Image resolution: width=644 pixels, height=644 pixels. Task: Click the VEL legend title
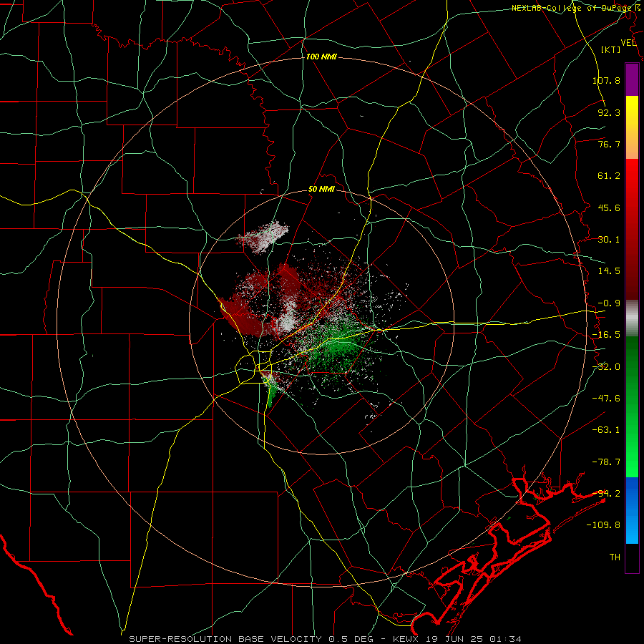pos(629,43)
